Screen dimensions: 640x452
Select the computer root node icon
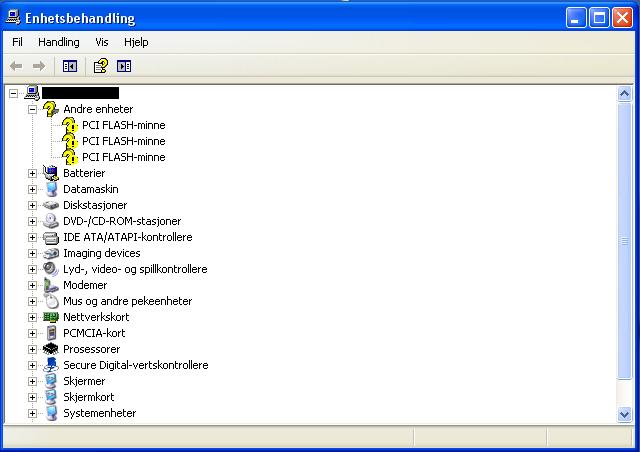(x=32, y=93)
